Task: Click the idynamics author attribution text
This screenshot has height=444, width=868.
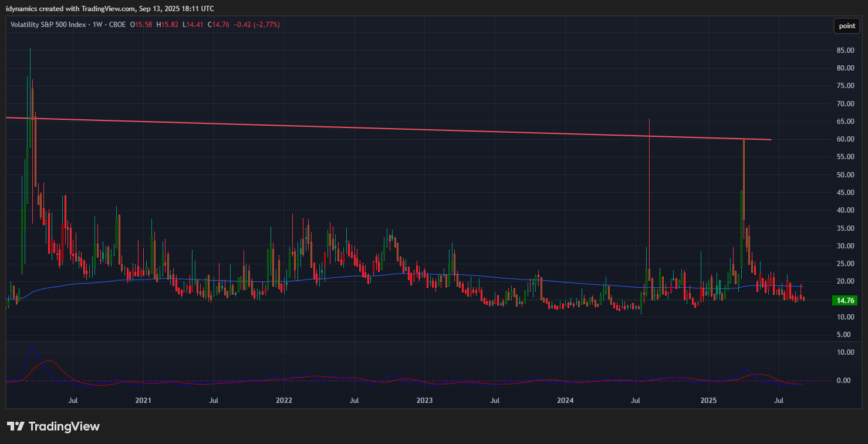Action: [x=110, y=8]
